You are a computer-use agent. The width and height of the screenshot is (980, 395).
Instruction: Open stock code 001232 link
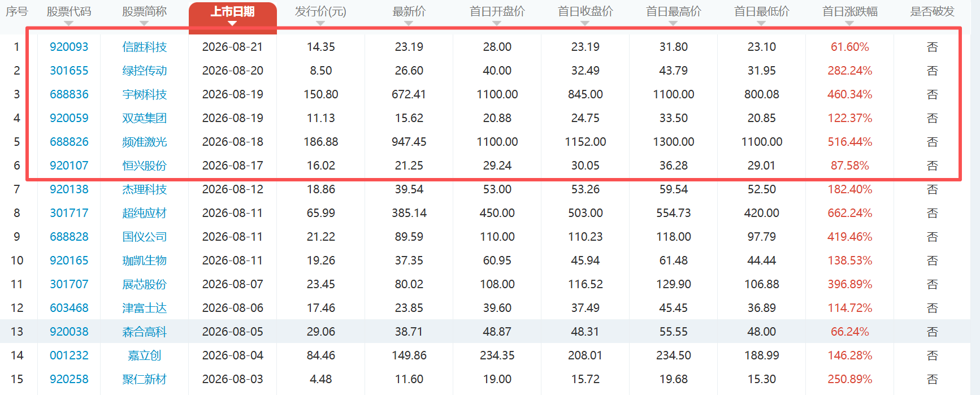69,355
